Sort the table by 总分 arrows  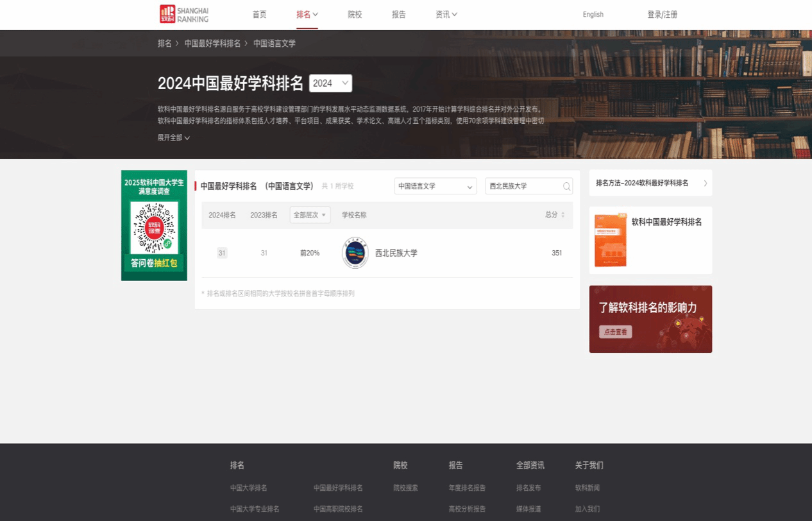[x=563, y=215]
